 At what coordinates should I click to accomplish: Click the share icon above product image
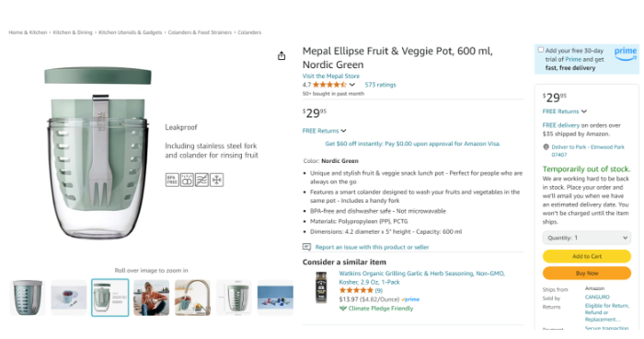click(282, 55)
